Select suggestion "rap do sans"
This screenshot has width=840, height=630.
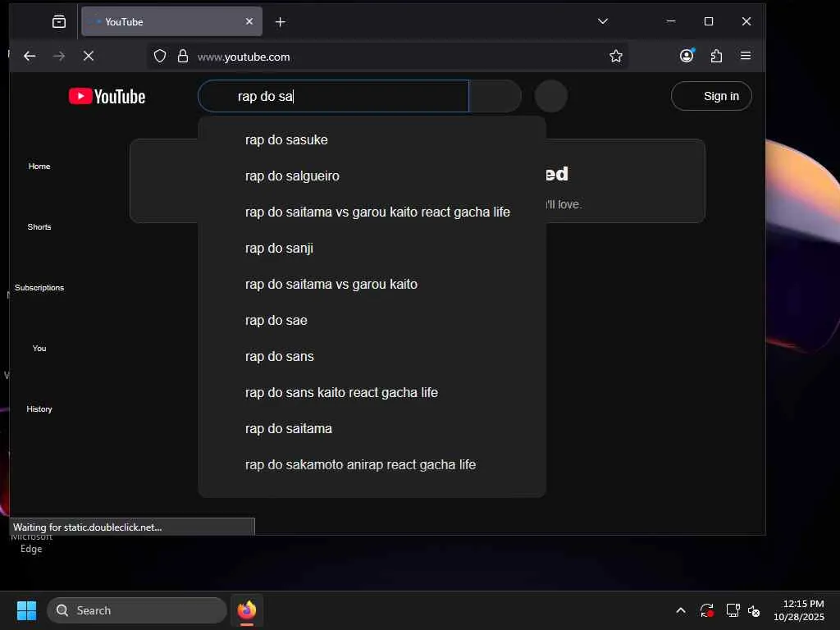[372, 356]
